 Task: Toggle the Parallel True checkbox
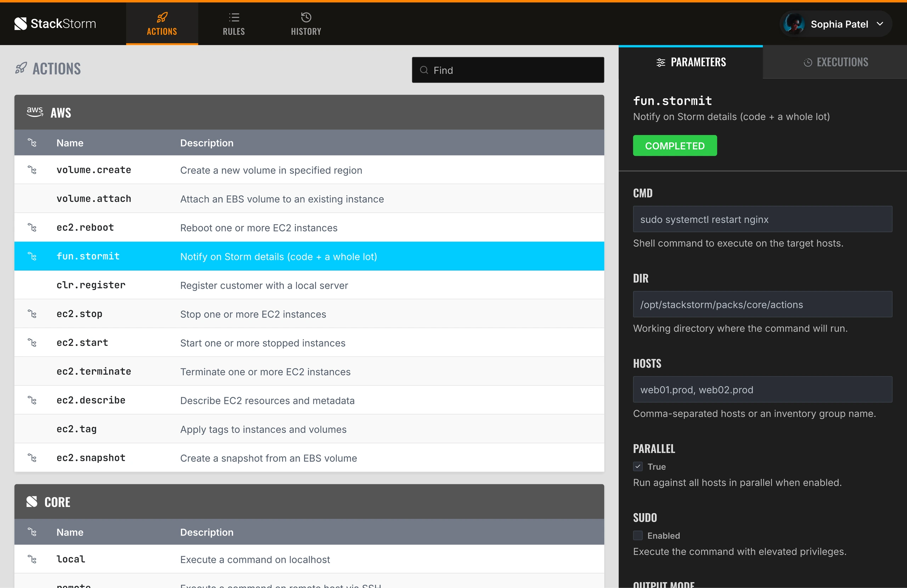click(x=638, y=467)
